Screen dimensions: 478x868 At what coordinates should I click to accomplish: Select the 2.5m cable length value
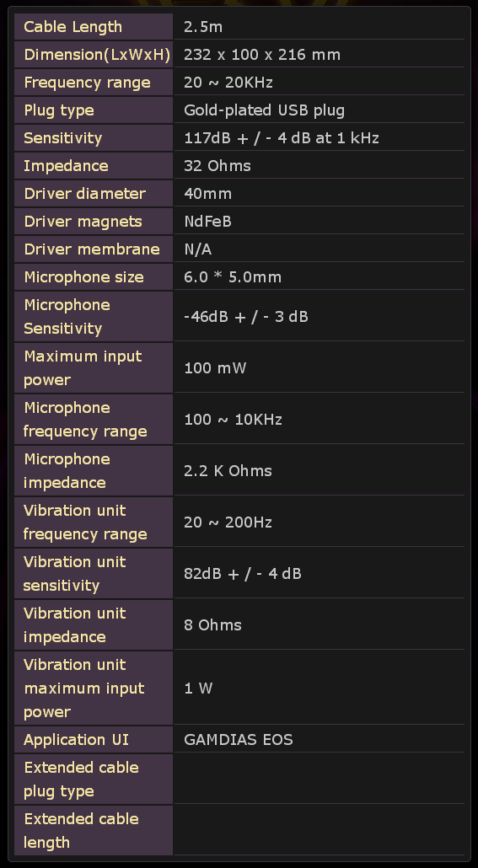pos(203,27)
